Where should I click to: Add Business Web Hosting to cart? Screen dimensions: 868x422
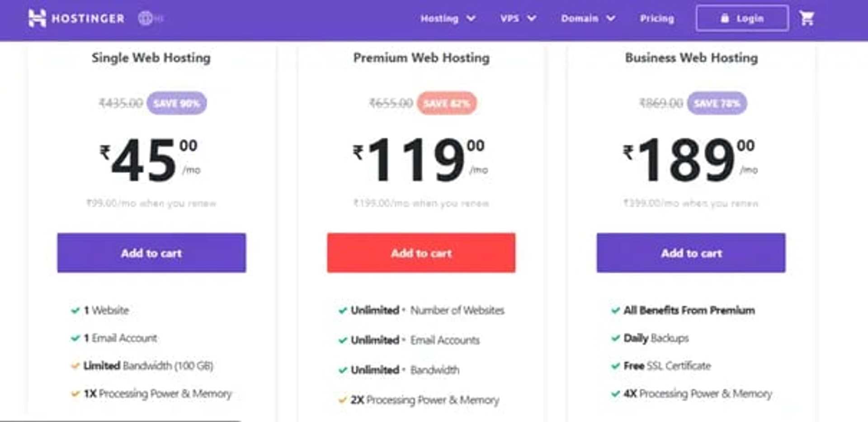click(691, 253)
